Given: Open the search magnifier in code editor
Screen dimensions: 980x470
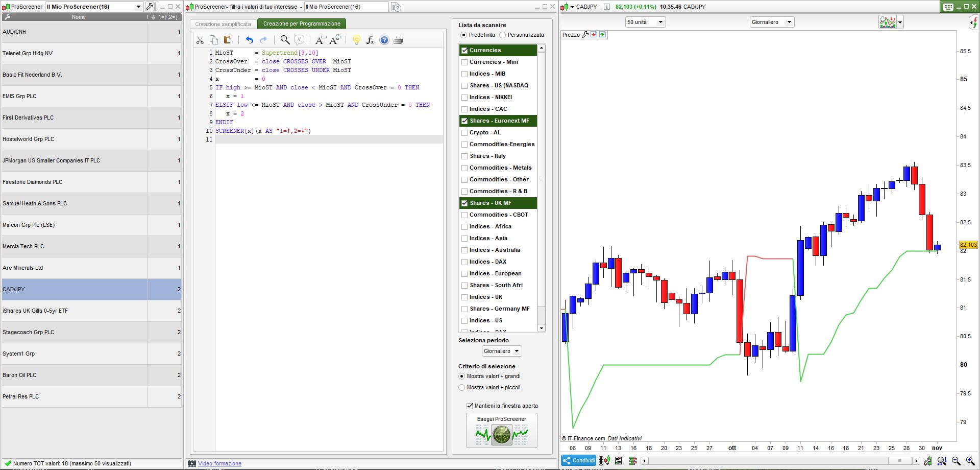Looking at the screenshot, I should click(x=285, y=40).
